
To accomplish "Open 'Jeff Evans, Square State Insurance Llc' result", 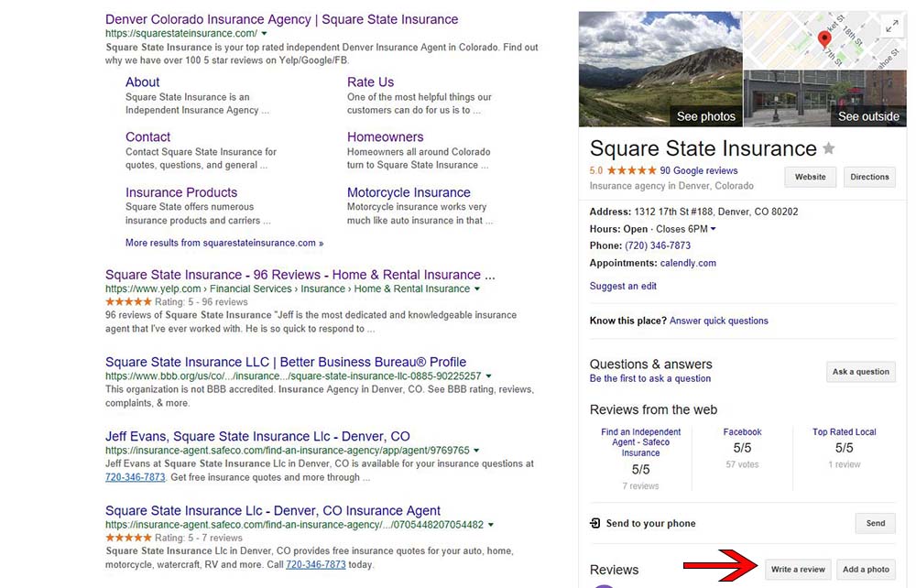I will tap(257, 437).
